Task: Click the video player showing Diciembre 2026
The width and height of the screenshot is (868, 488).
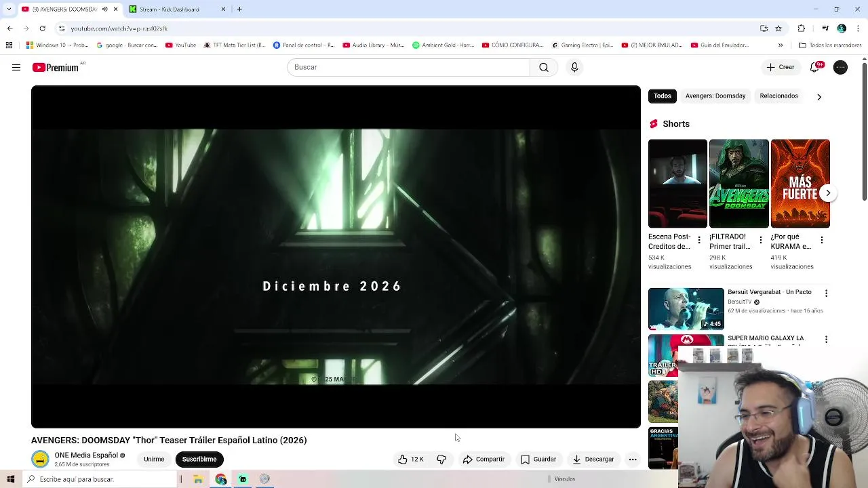Action: (x=336, y=257)
